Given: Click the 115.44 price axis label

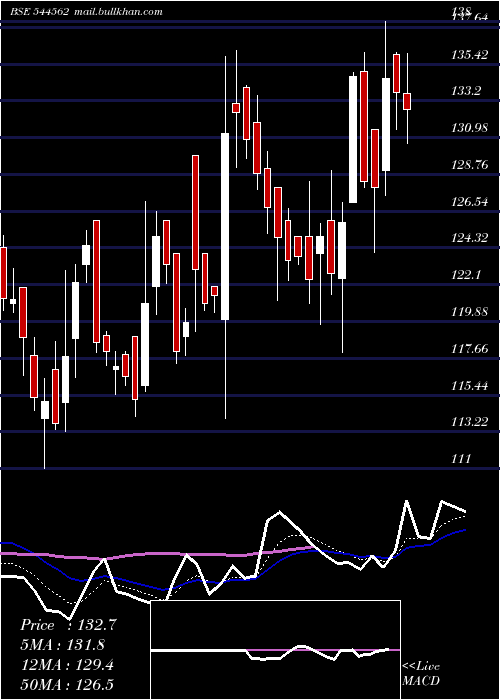Looking at the screenshot, I should pos(469,385).
